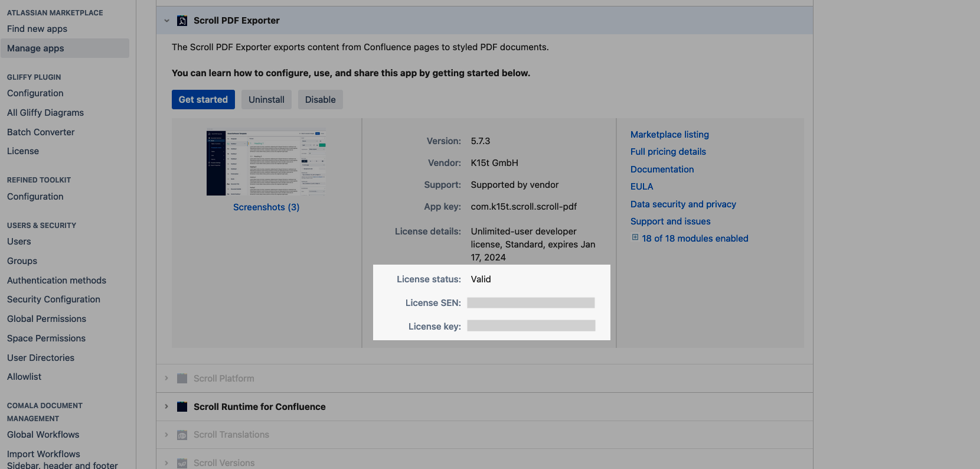Viewport: 980px width, 469px height.
Task: Click the Scroll Translations app icon
Action: click(182, 435)
